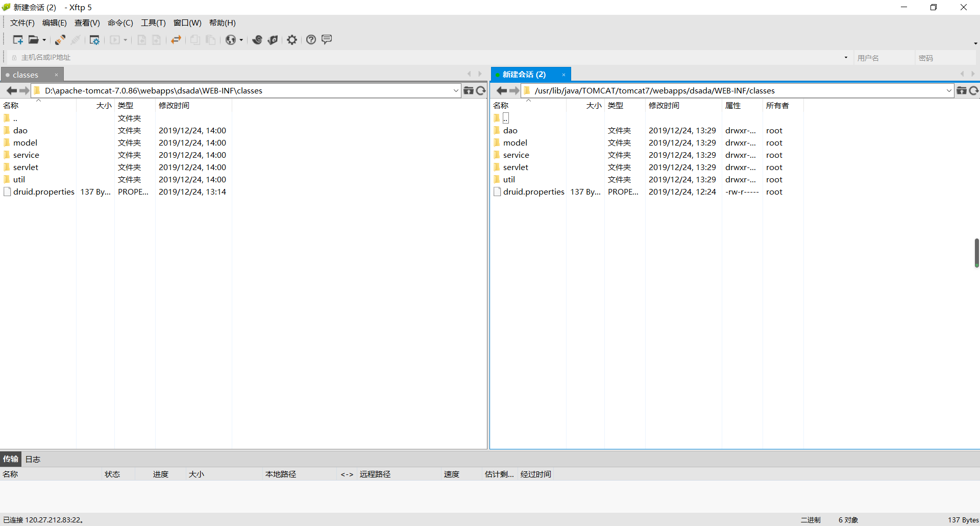Switch to the 日志 log tab

tap(33, 459)
